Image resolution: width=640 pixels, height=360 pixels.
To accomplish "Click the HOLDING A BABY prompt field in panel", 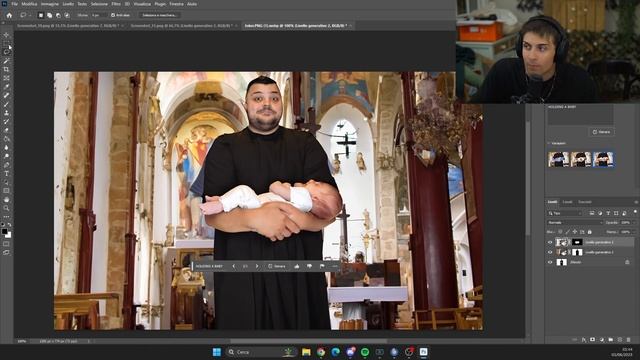I will (580, 115).
